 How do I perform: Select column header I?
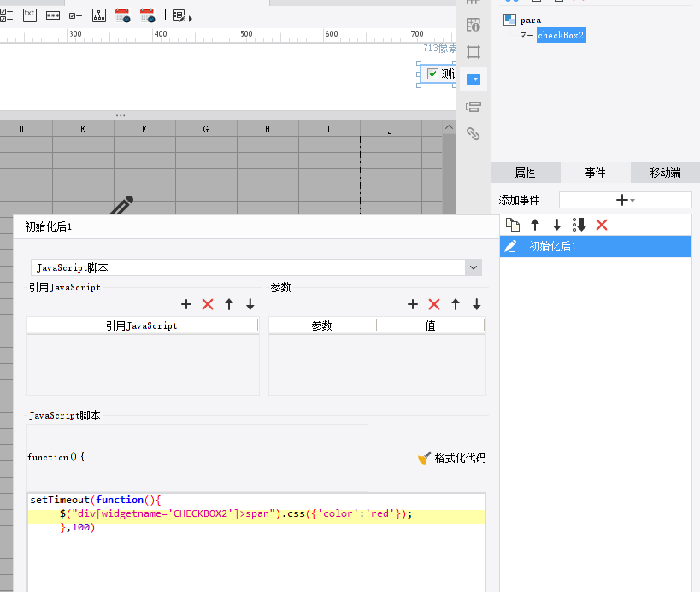tap(329, 129)
